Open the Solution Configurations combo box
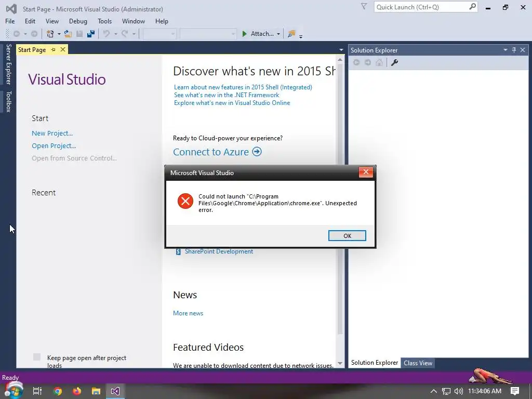Viewport: 532px width, 399px height. coord(159,34)
